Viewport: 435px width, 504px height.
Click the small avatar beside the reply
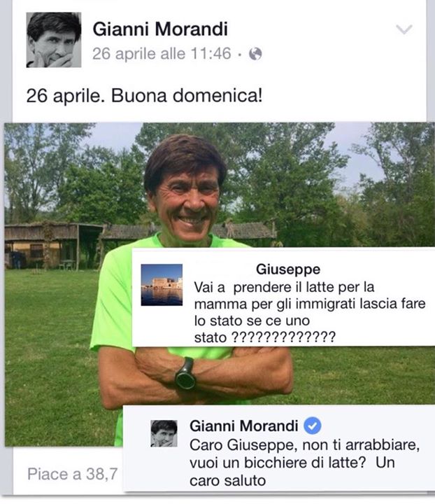point(164,433)
